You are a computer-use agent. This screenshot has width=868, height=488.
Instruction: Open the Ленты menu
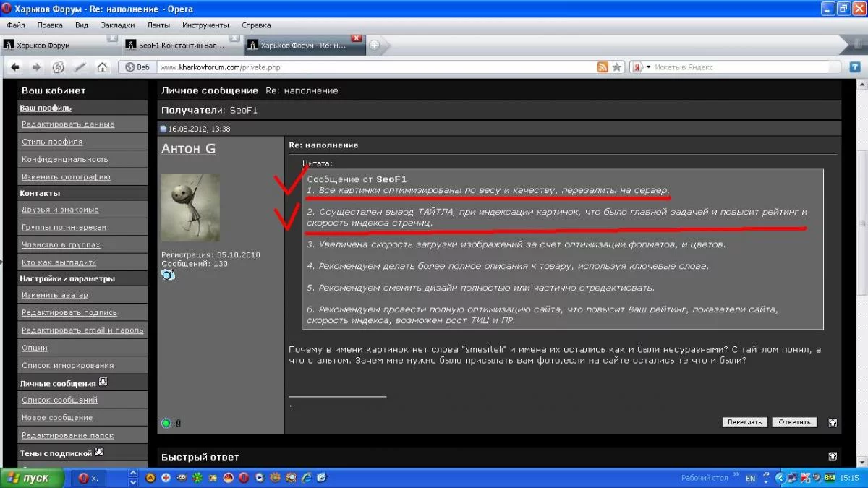point(159,25)
